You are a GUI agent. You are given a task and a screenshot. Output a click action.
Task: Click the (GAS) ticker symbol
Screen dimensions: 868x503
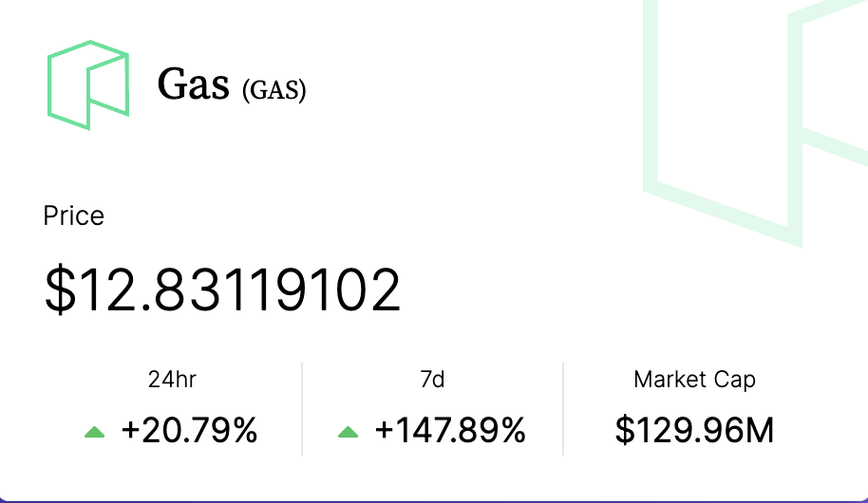coord(274,90)
